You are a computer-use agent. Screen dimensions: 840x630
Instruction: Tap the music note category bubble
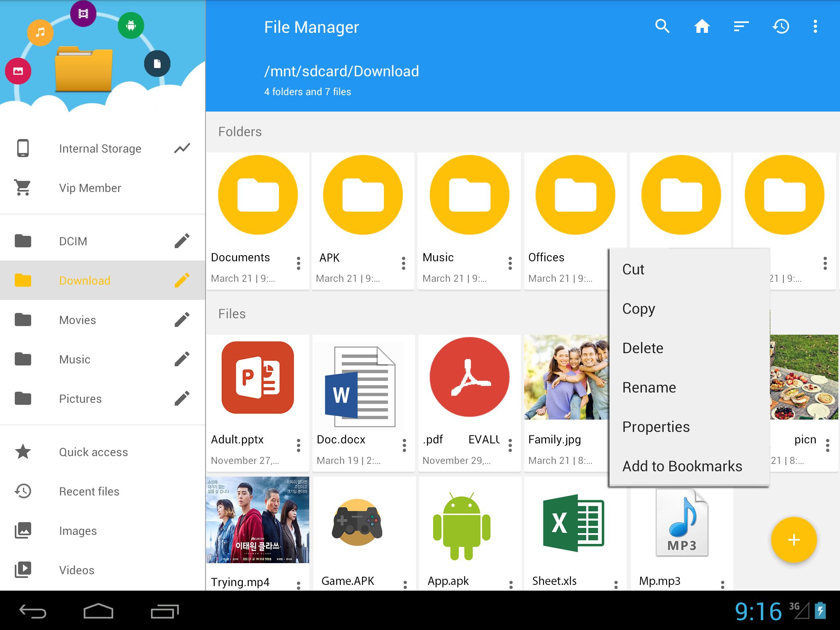(40, 32)
